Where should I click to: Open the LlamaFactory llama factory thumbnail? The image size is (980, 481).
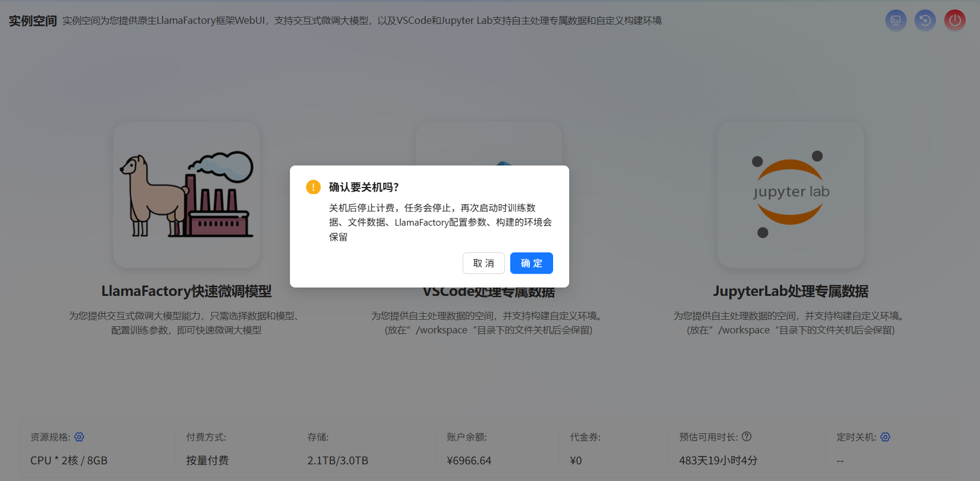186,195
